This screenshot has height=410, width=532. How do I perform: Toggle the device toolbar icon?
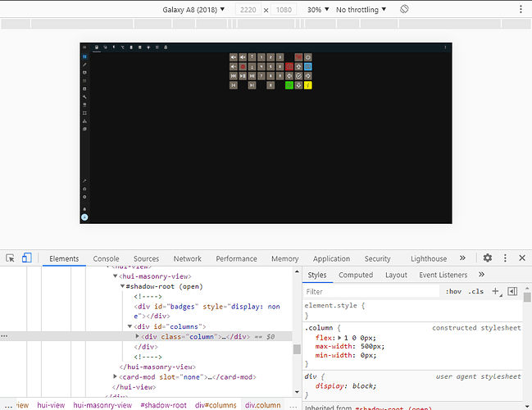click(27, 258)
